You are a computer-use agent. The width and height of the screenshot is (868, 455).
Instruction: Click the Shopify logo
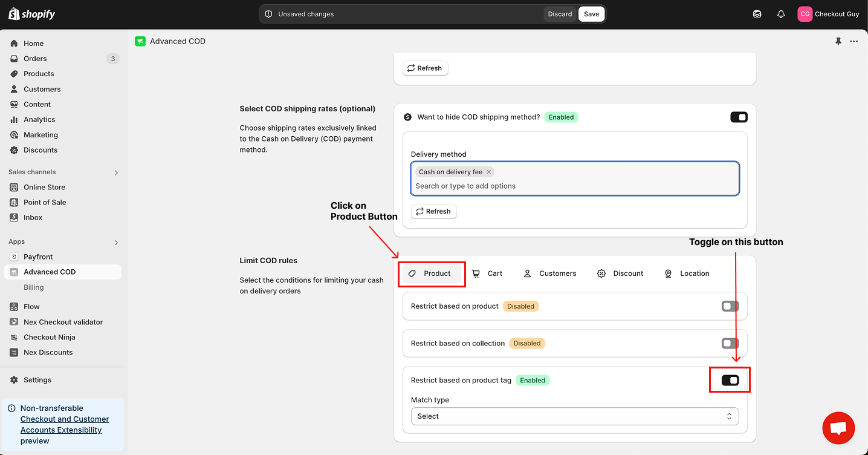pos(31,14)
